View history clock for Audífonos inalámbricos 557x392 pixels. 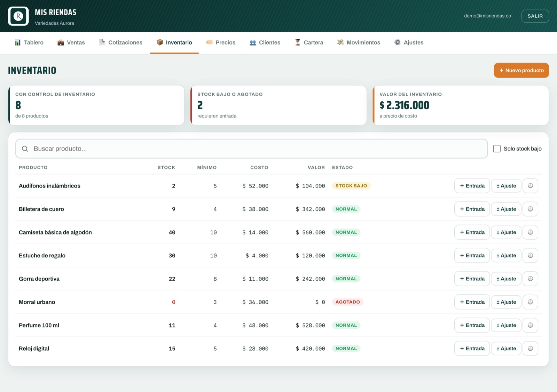(530, 186)
